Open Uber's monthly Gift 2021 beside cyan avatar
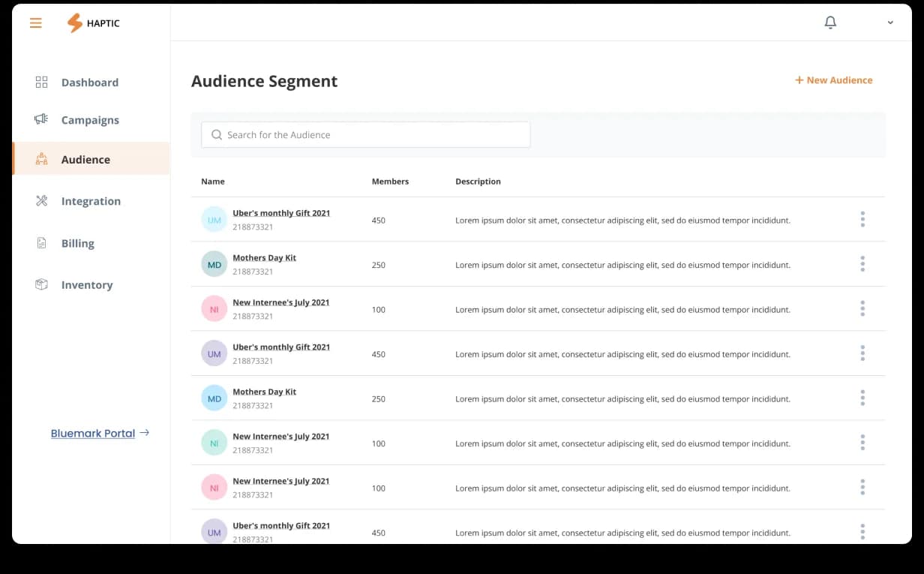This screenshot has width=924, height=574. click(x=281, y=213)
